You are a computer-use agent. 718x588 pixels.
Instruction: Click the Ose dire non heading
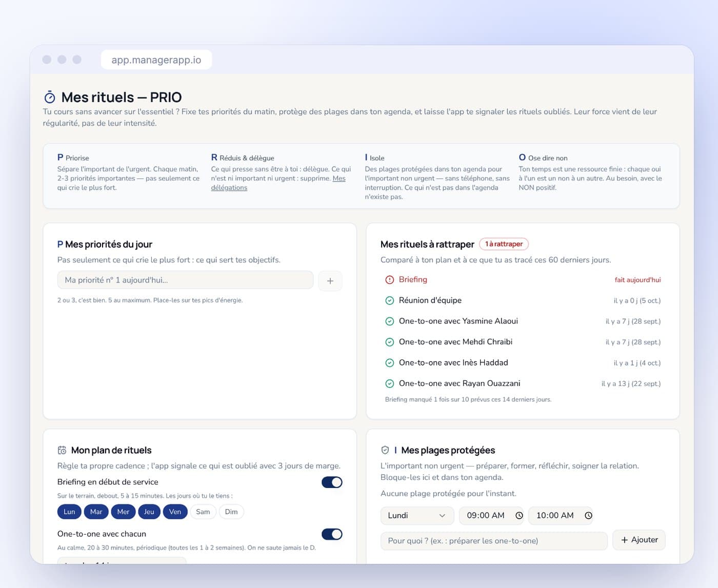(543, 158)
